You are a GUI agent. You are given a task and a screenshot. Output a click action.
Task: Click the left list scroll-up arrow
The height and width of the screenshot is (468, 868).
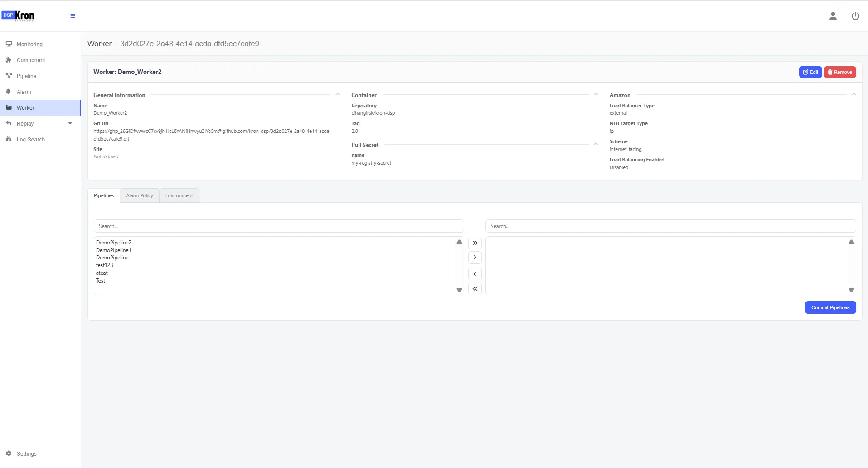pyautogui.click(x=459, y=242)
